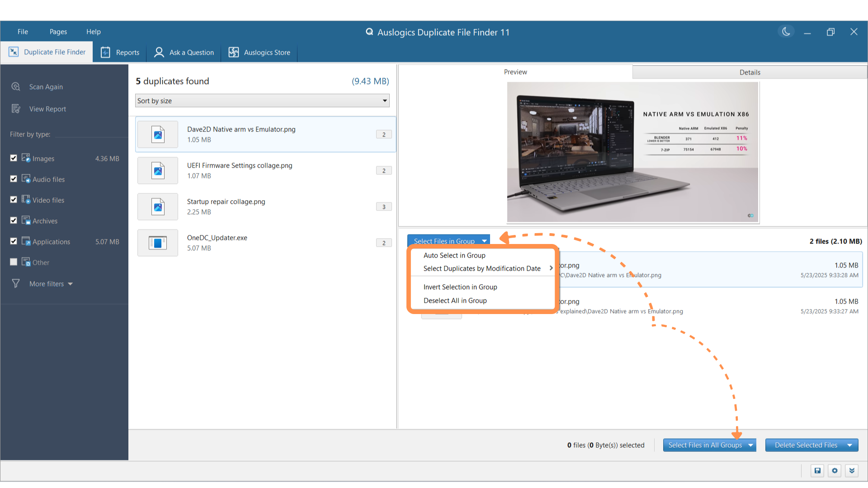This screenshot has width=868, height=488.
Task: Uncheck the Video files checkbox
Action: coord(14,200)
